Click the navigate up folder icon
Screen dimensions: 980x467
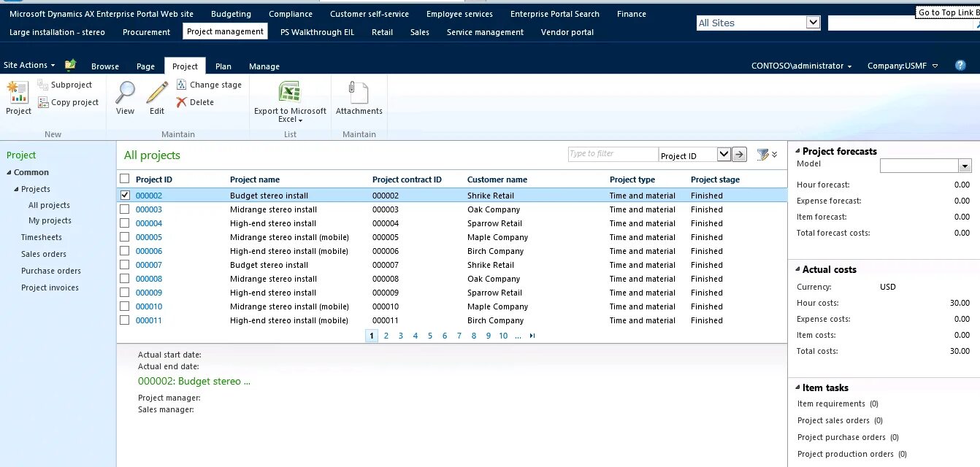coord(70,65)
